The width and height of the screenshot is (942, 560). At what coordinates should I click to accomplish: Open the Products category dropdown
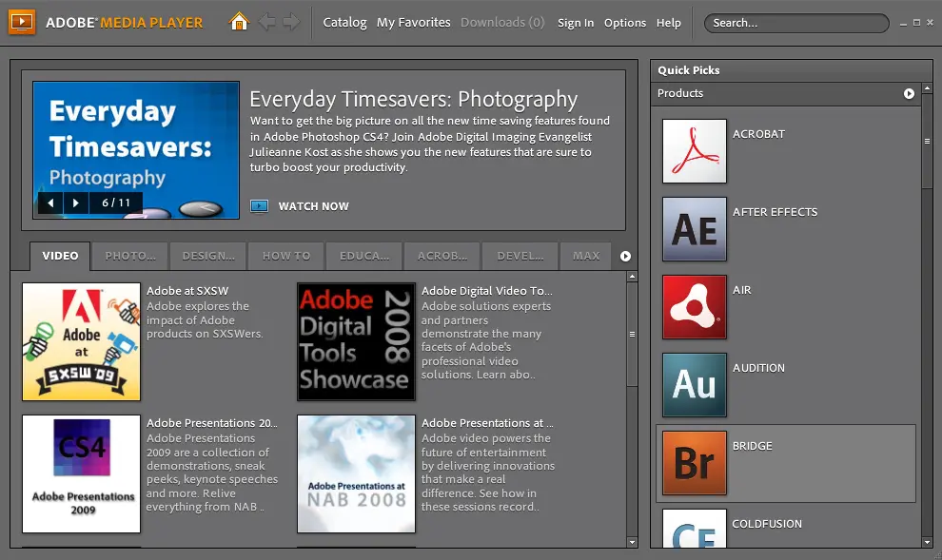click(909, 93)
